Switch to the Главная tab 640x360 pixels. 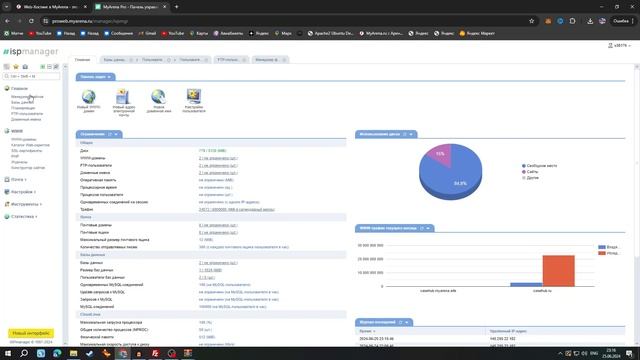[82, 60]
